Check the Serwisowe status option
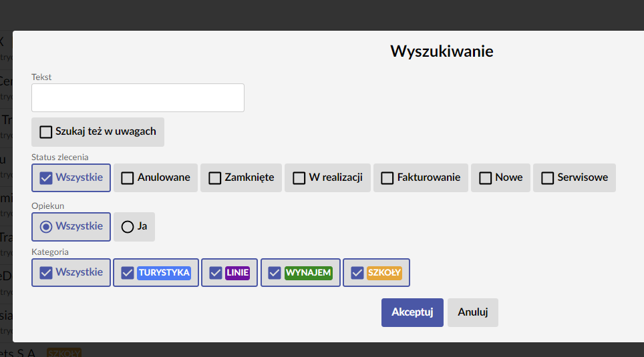644x357 pixels. [x=574, y=177]
